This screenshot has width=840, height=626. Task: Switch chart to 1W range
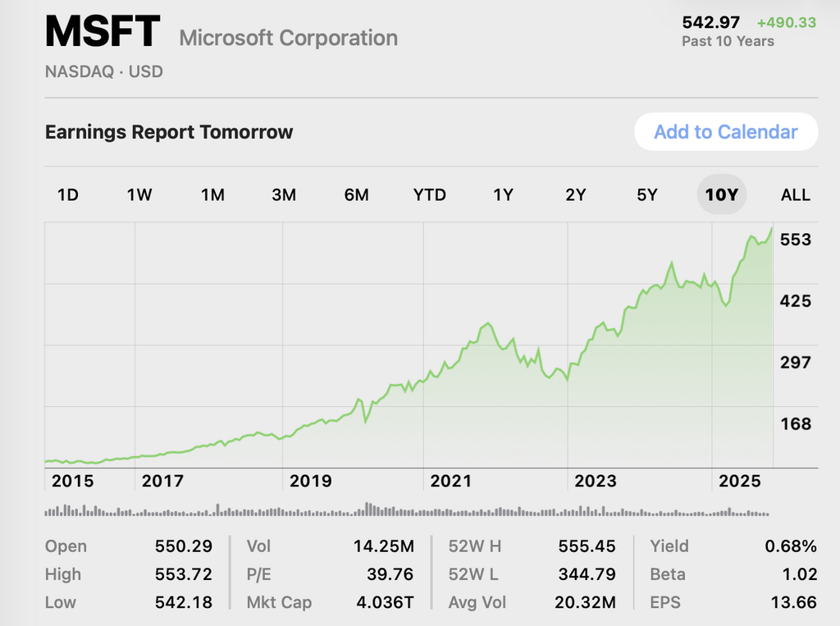139,194
